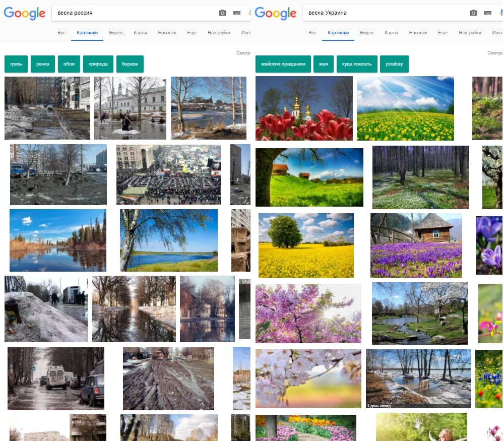Screen dimensions: 504x441
Task: Open the 'Видео' tab in the left window
Action: click(116, 32)
